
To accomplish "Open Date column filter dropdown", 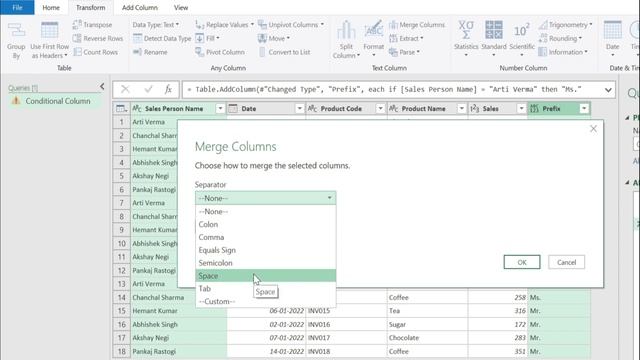I will click(x=299, y=109).
